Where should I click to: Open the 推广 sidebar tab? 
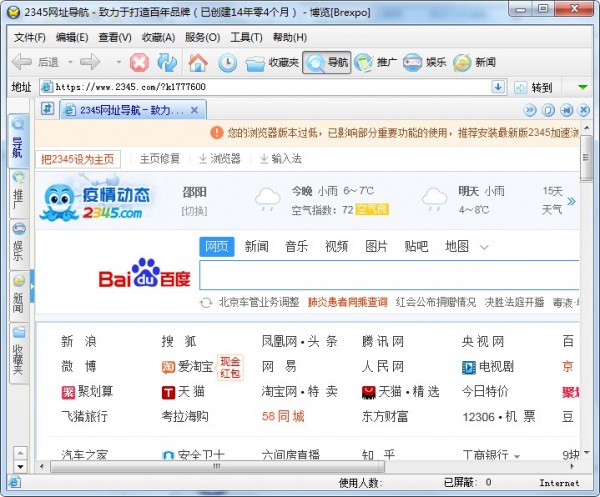[x=18, y=193]
